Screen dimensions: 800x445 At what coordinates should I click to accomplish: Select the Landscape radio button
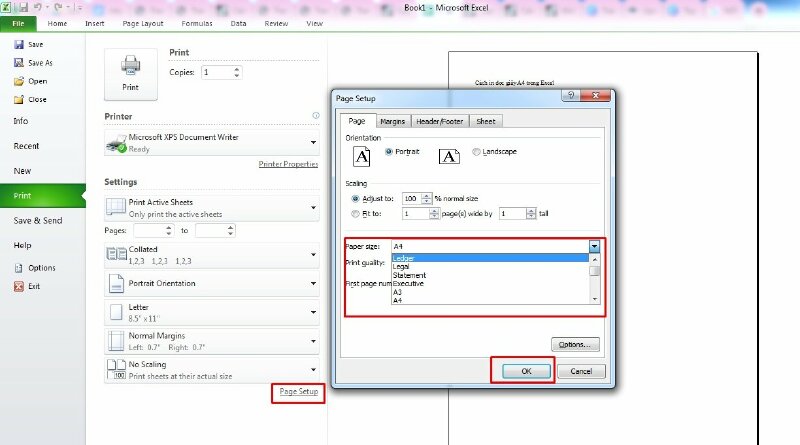pos(476,152)
